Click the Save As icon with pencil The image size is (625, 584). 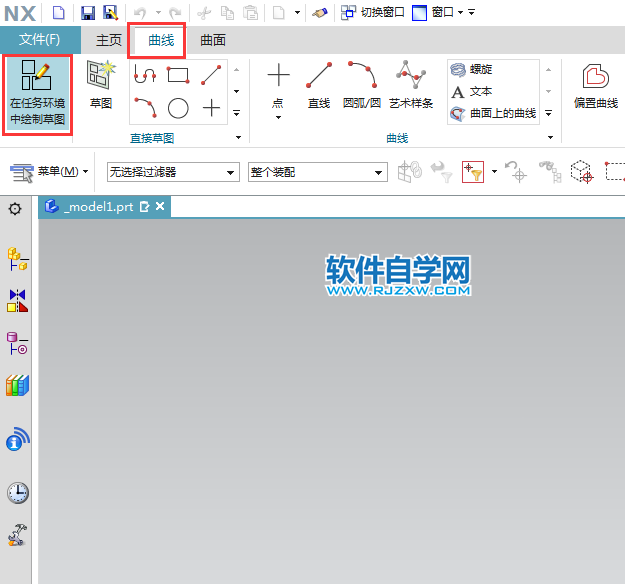point(110,13)
